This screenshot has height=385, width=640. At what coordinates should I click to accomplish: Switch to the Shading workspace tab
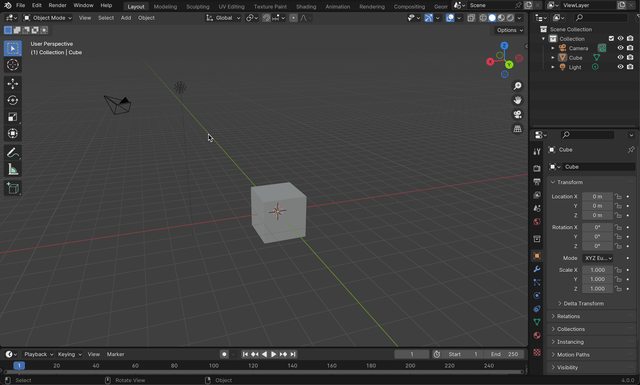point(306,7)
